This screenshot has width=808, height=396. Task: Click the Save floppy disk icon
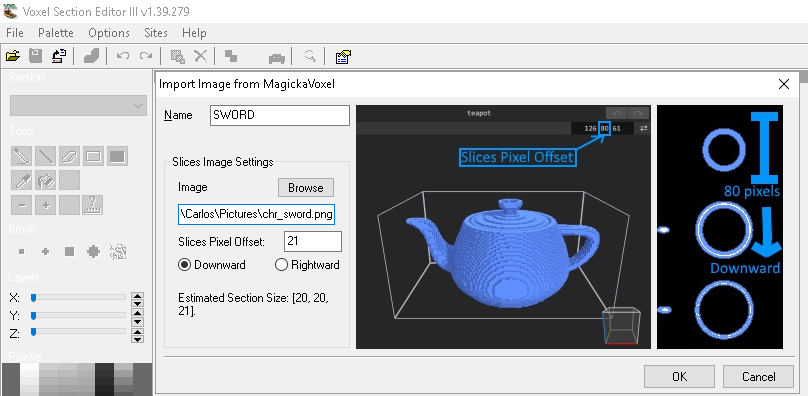[36, 56]
